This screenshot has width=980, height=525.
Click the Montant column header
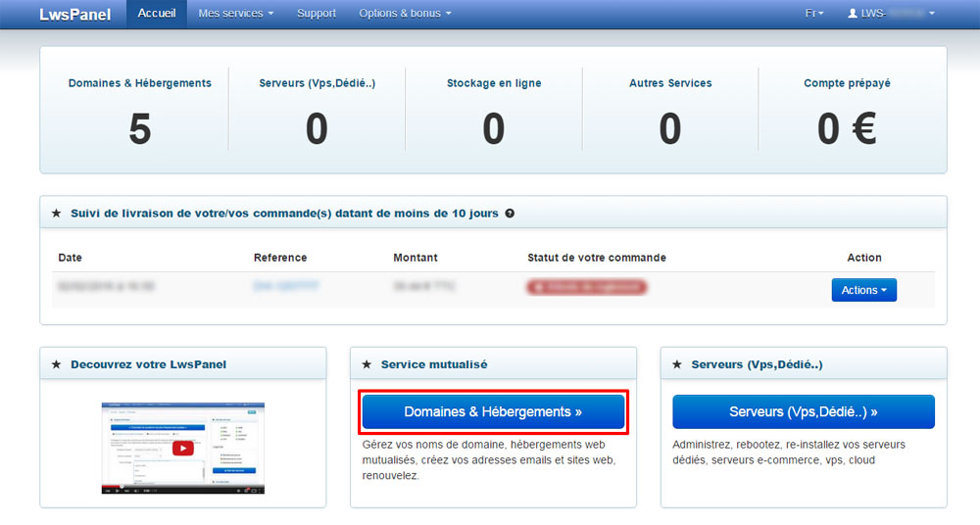click(416, 258)
